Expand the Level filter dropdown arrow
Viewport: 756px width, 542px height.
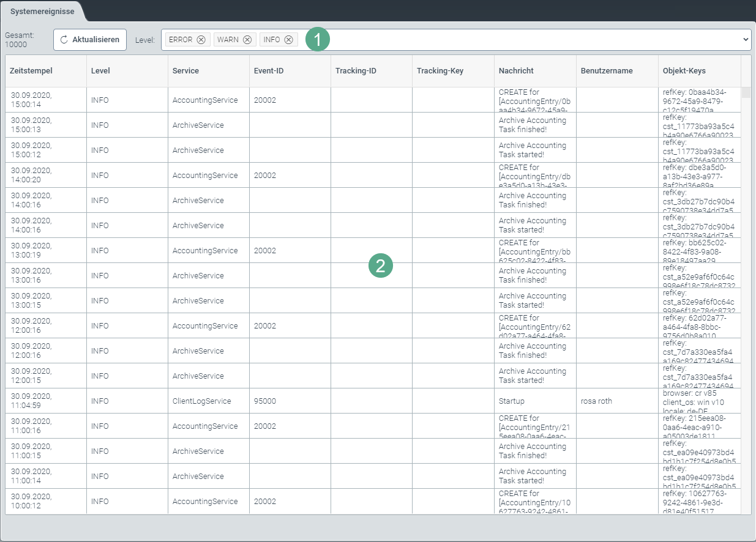coord(746,40)
